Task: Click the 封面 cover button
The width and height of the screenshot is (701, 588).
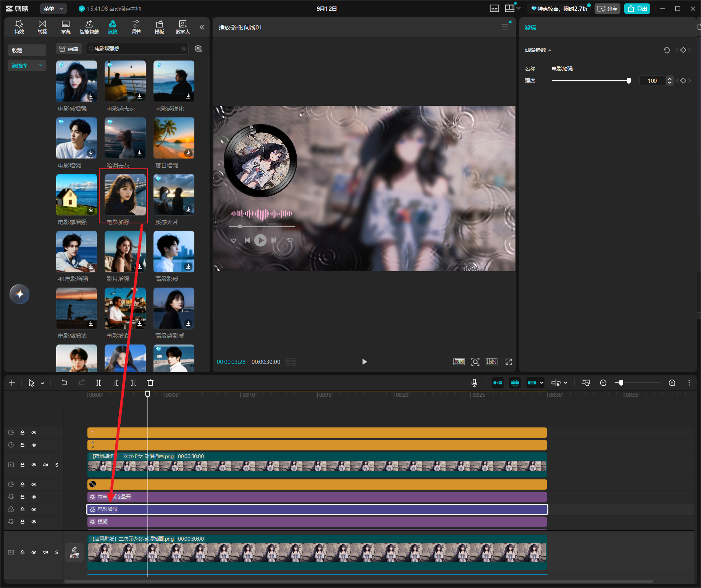Action: (x=74, y=552)
